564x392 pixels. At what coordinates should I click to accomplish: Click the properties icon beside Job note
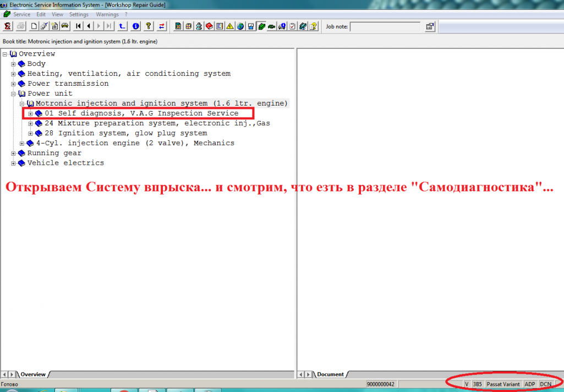click(430, 26)
